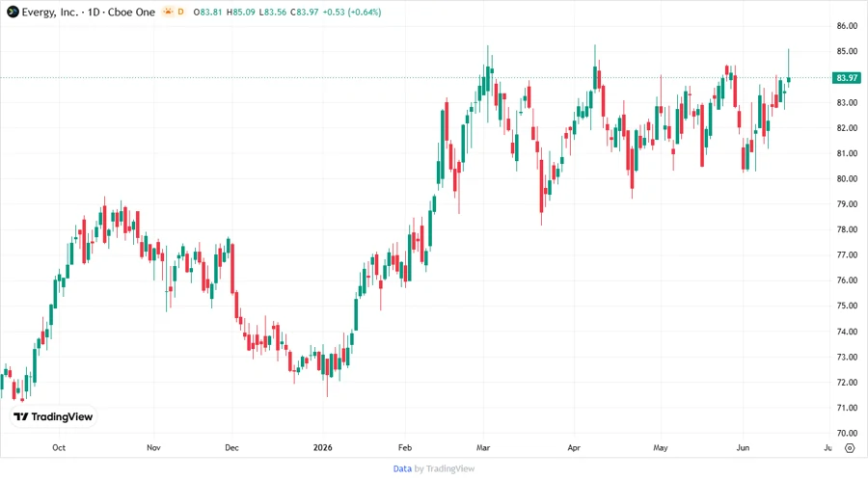Click the 'Mar' time axis label
The height and width of the screenshot is (480, 868).
coord(483,447)
